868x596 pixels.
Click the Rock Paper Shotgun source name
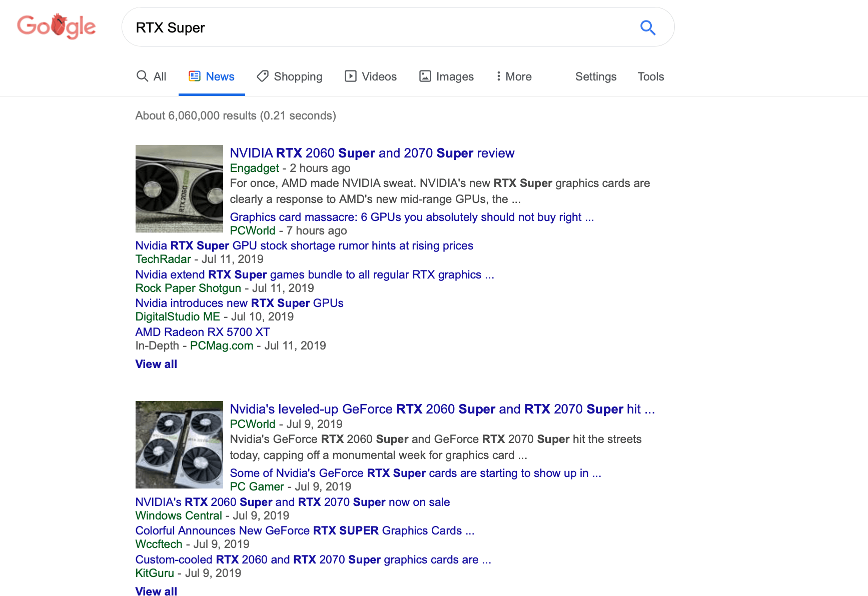[x=188, y=288]
